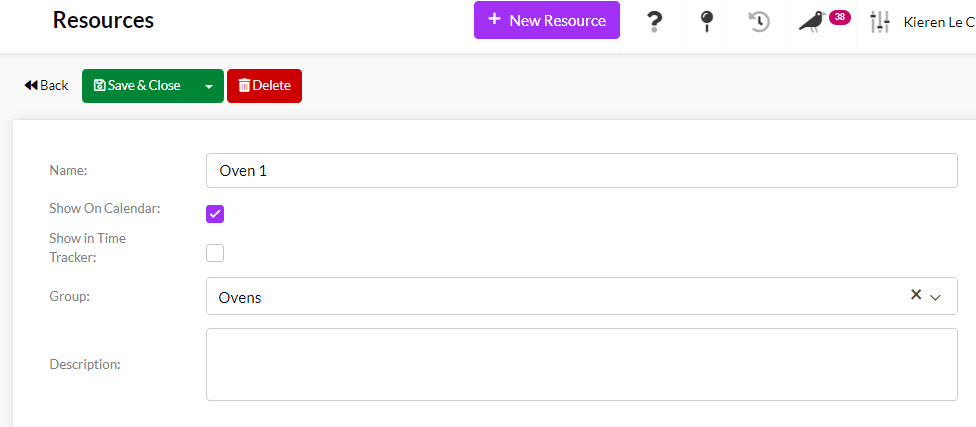Click the pin icon in header

pos(706,22)
